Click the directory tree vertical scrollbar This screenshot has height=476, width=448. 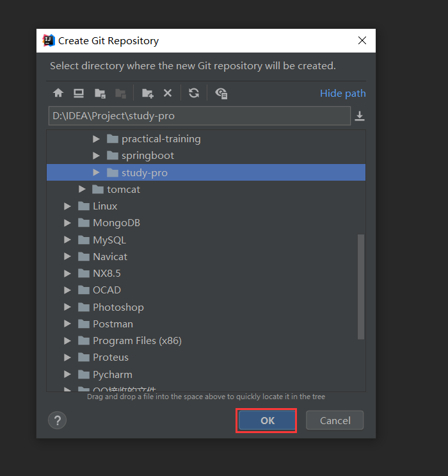361,286
